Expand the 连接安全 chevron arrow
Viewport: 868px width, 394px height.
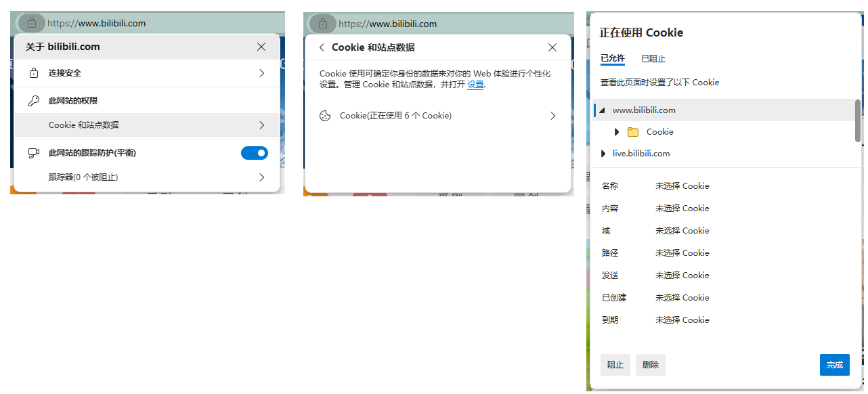coord(261,73)
